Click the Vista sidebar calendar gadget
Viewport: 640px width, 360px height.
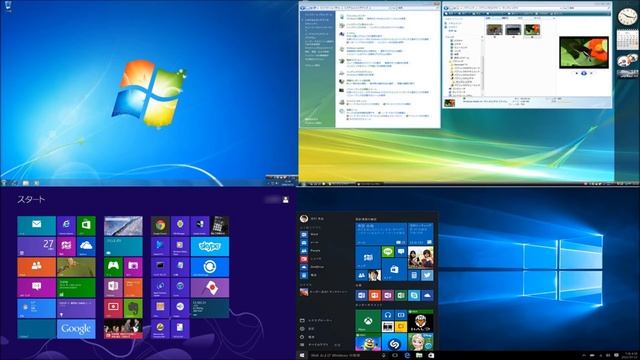(627, 40)
